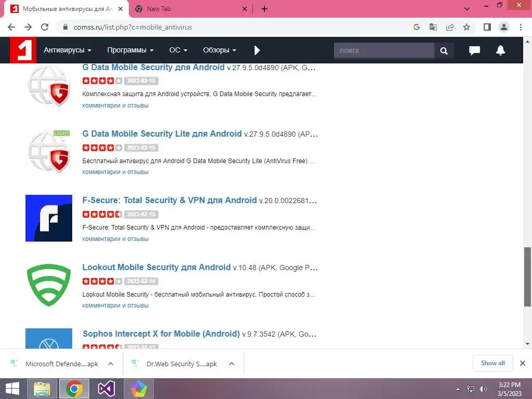Screen dimensions: 532x399
Task: Bookmark this tab with star icon
Action: point(467,27)
